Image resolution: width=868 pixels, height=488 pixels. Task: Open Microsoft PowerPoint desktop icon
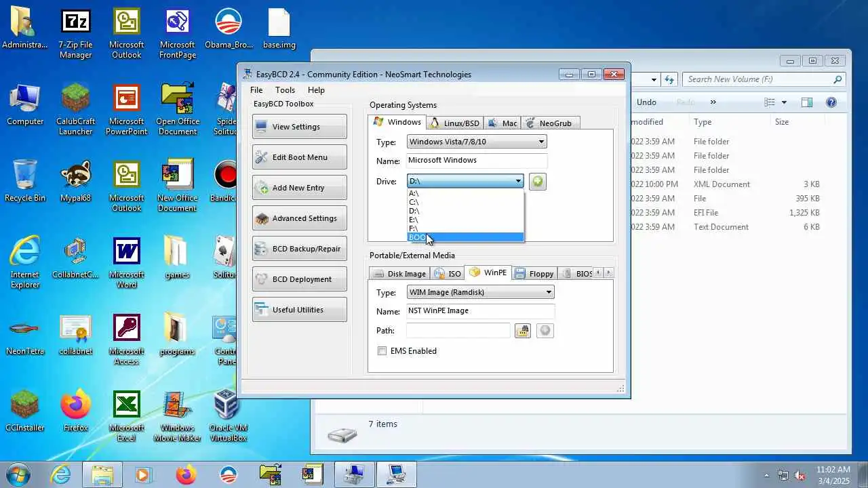126,110
